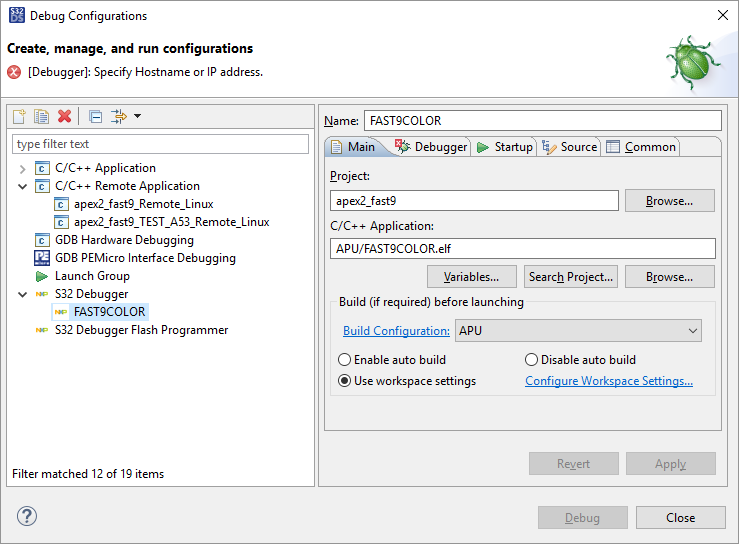The height and width of the screenshot is (544, 739).
Task: Click the type filter text field
Action: point(160,144)
